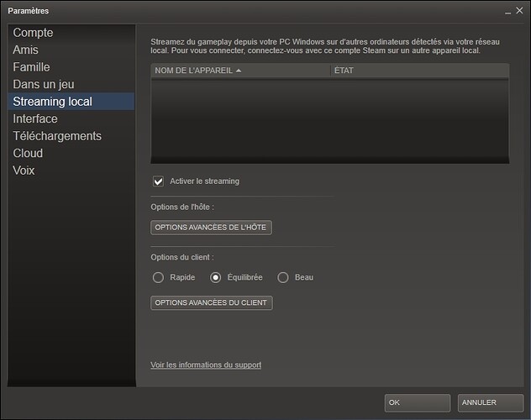Show the Cloud settings section
531x420 pixels.
28,154
